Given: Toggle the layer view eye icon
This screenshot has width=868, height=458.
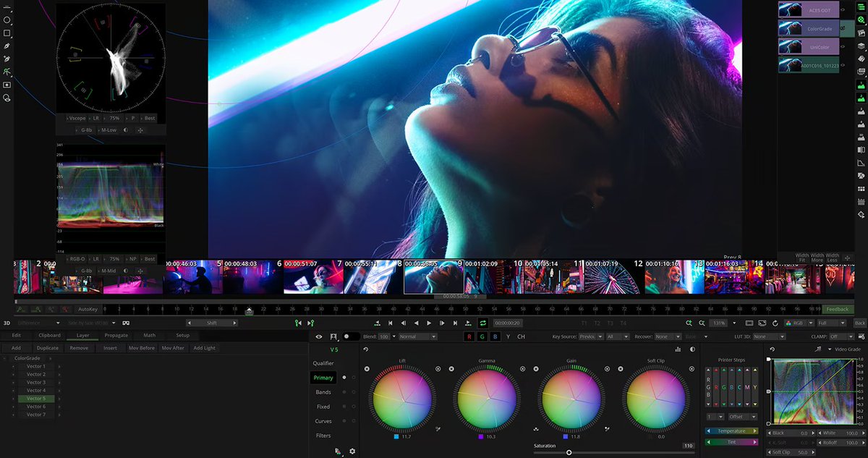Looking at the screenshot, I should [318, 336].
